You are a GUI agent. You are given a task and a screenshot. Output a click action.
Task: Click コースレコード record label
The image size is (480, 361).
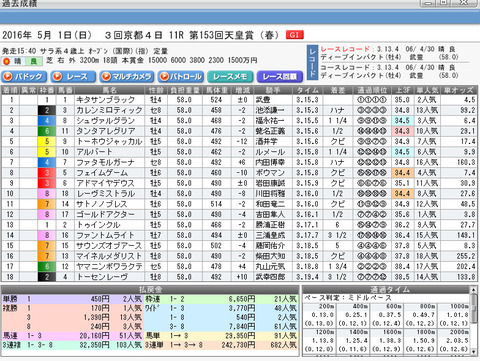coord(345,67)
